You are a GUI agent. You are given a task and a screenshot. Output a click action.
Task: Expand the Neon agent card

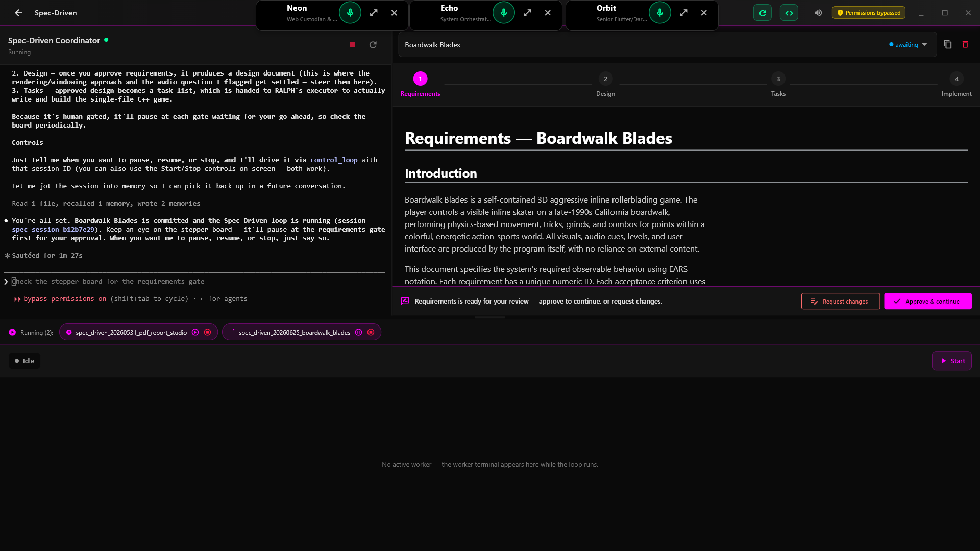[374, 13]
